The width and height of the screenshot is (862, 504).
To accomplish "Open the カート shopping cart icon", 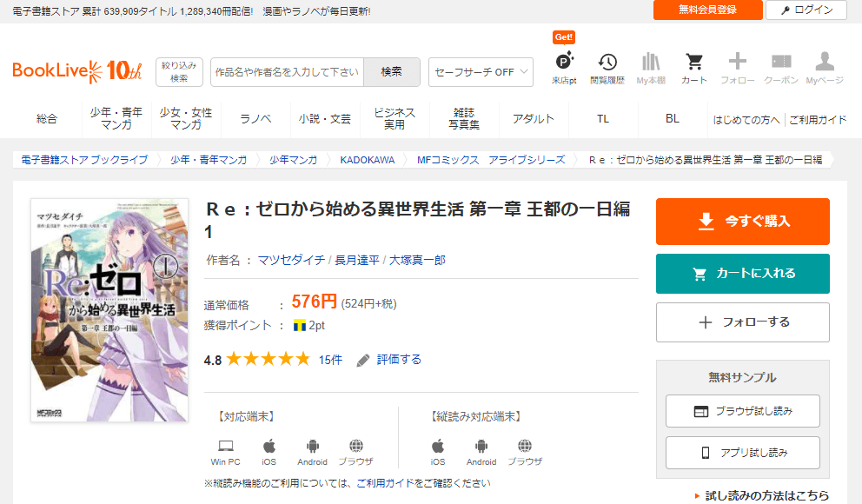I will tap(694, 66).
